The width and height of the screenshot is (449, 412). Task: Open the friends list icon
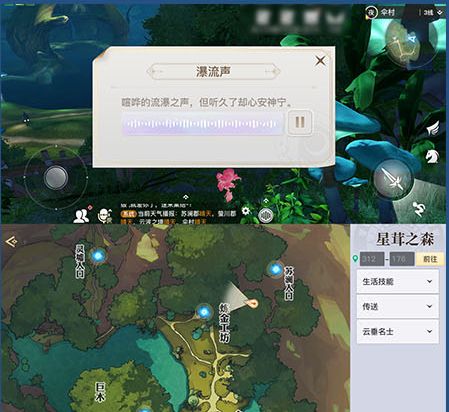(x=82, y=215)
